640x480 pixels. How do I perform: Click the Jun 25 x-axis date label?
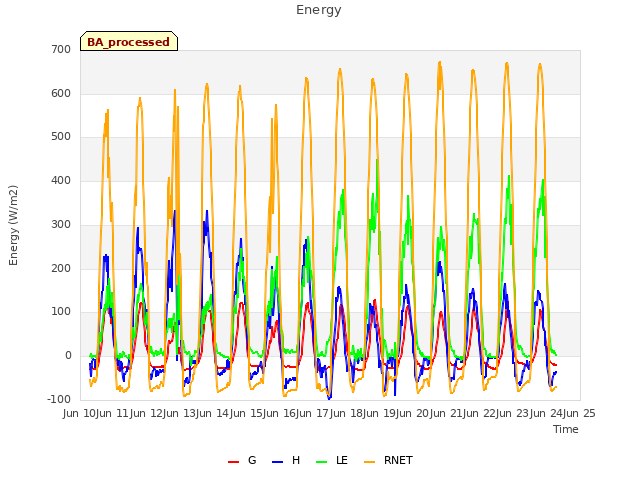click(x=580, y=413)
